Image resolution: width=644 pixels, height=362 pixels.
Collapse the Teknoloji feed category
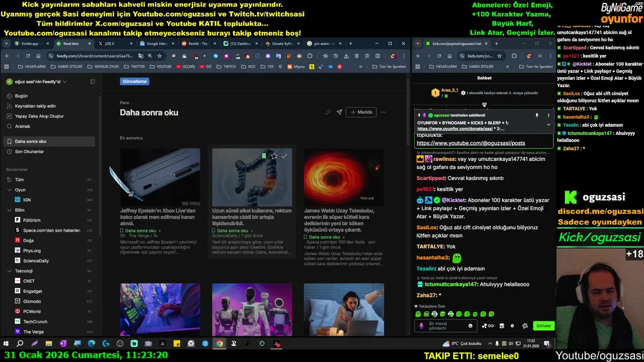[x=10, y=271]
